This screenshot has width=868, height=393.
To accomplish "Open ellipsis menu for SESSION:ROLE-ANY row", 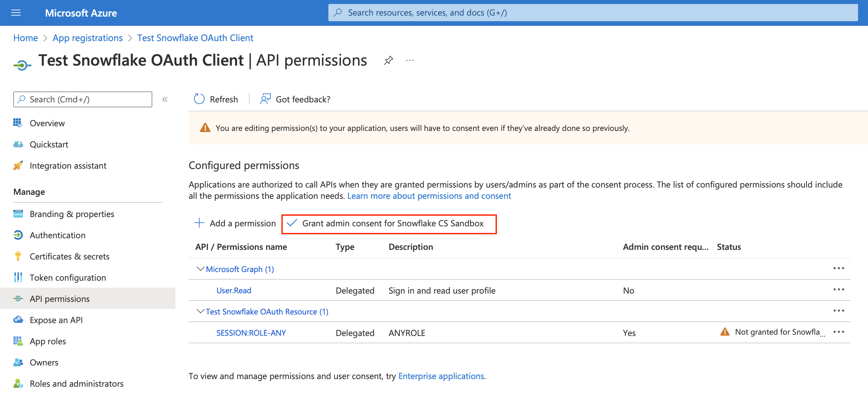I will 838,332.
